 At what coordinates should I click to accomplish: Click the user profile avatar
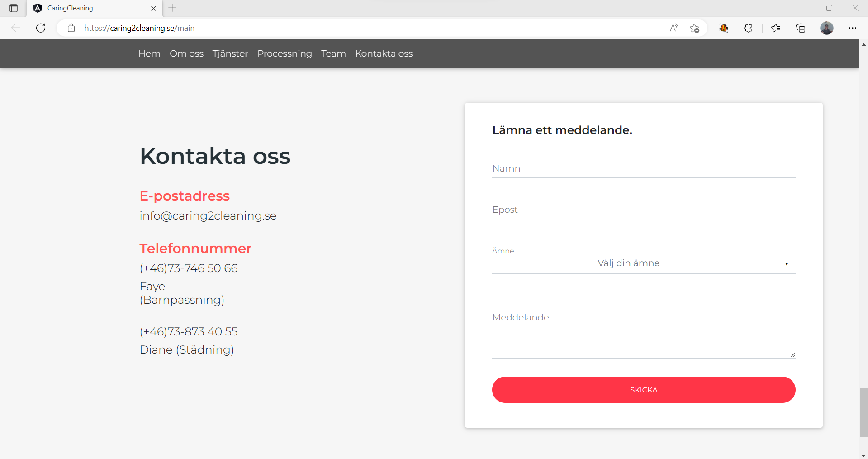[x=826, y=28]
